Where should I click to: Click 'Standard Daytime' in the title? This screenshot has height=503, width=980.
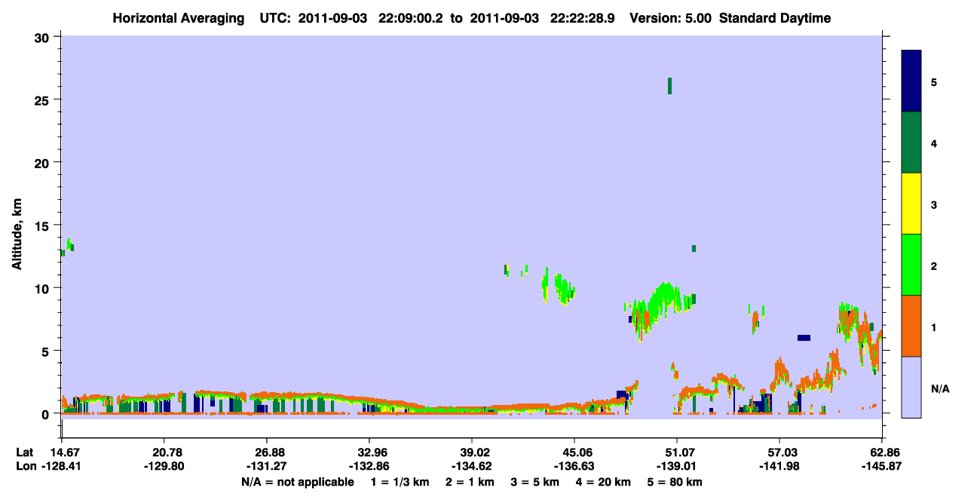[775, 18]
